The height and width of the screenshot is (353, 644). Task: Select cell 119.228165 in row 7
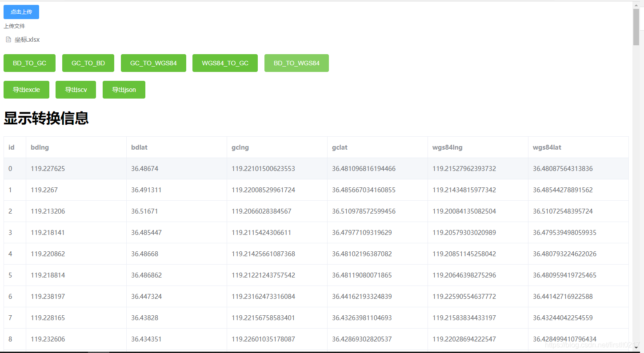[x=76, y=318]
